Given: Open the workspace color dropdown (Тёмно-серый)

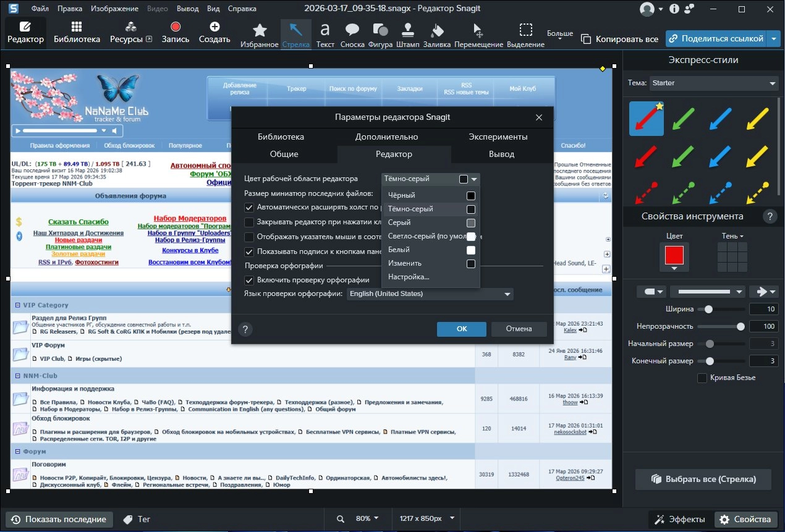Looking at the screenshot, I should (x=430, y=179).
